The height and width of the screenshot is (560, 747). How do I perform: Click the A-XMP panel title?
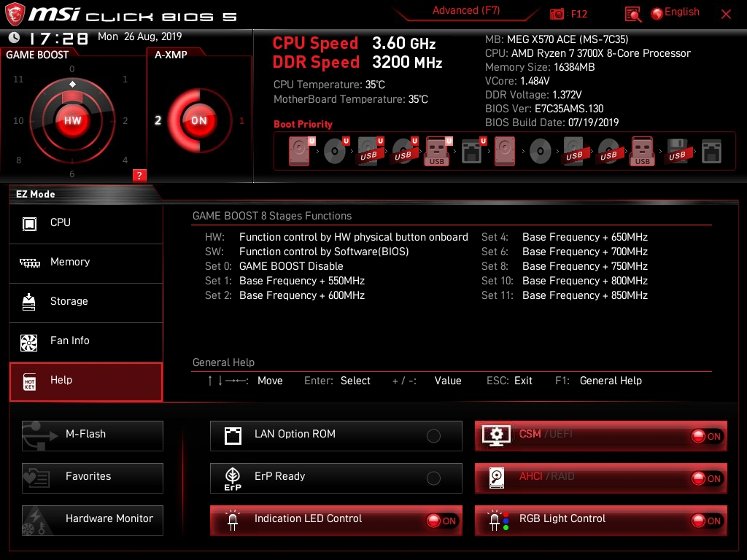pyautogui.click(x=171, y=55)
